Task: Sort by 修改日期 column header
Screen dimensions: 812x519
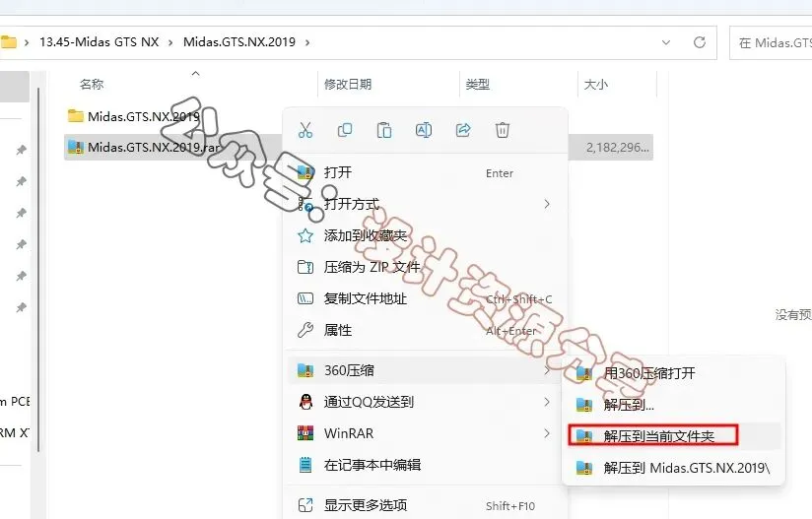Action: [x=348, y=84]
